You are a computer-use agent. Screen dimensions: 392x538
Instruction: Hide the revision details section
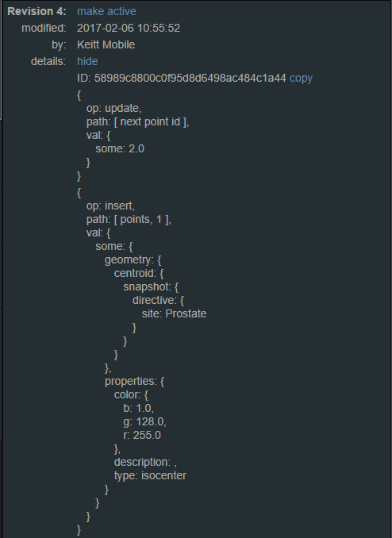pos(87,61)
